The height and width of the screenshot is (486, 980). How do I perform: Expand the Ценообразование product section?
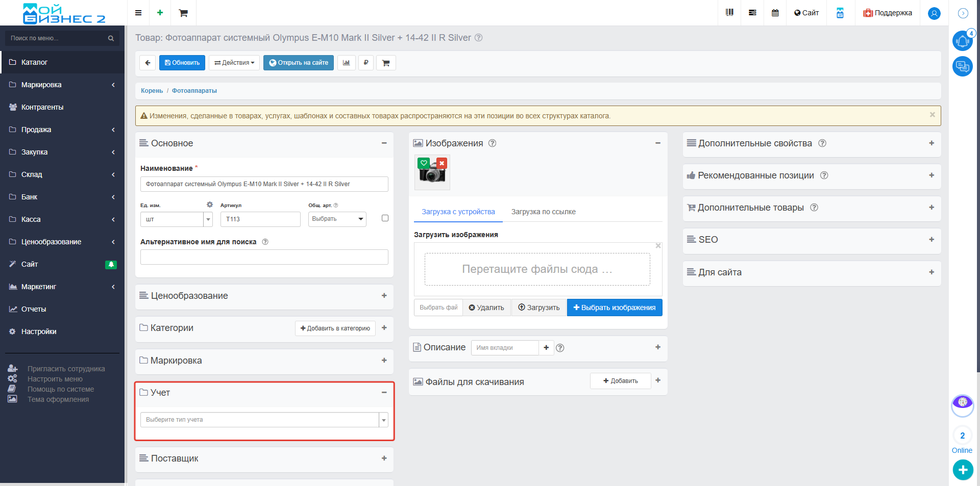coord(384,296)
